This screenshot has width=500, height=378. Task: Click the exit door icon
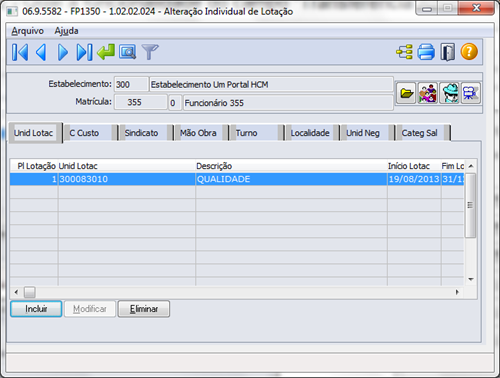[448, 52]
